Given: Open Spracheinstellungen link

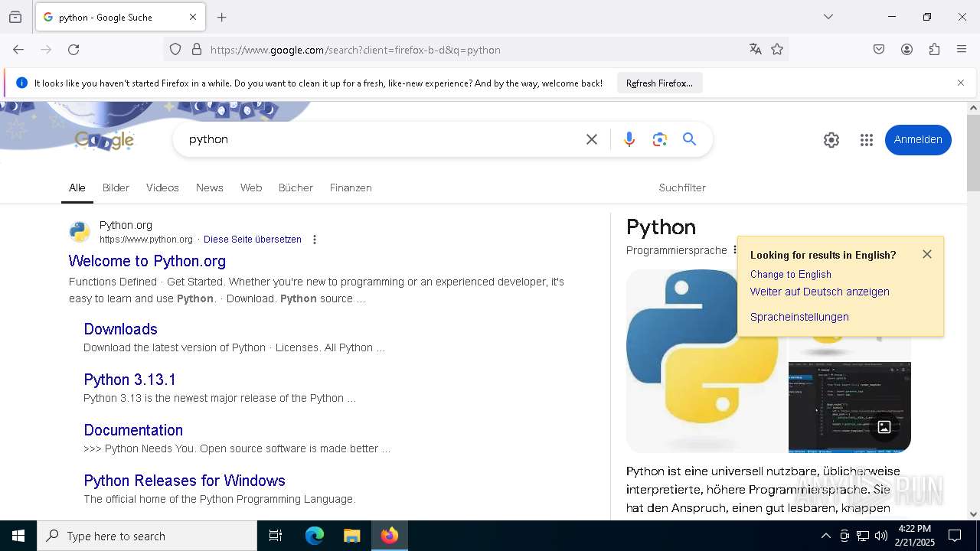Looking at the screenshot, I should click(x=799, y=317).
